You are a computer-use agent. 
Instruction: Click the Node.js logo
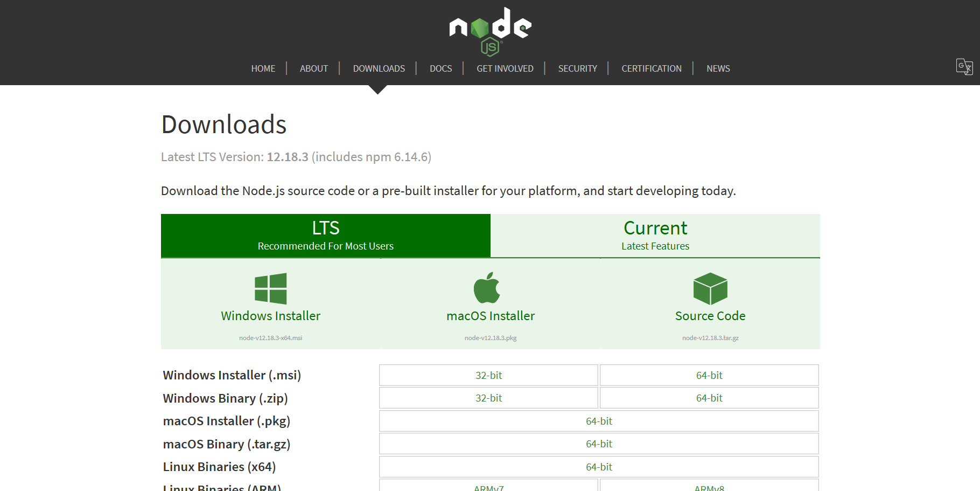point(491,31)
